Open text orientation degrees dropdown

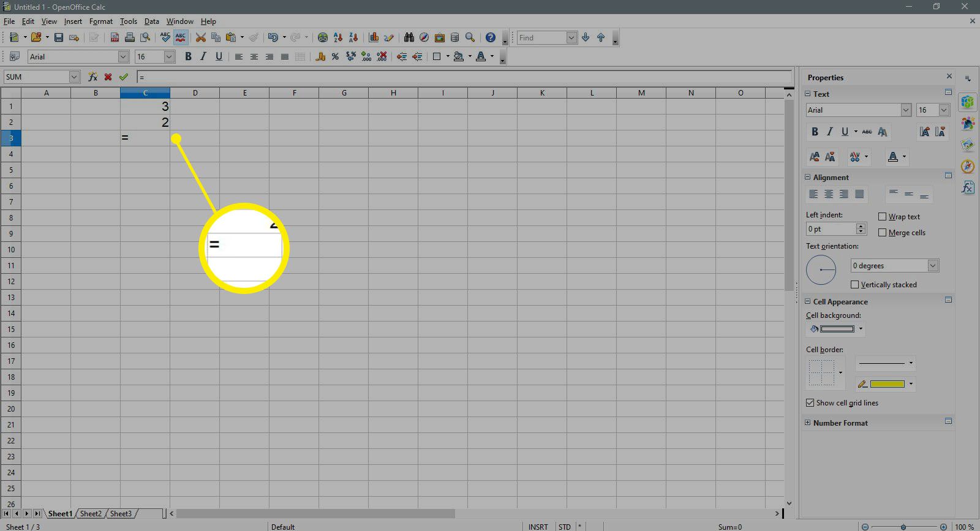tap(933, 266)
